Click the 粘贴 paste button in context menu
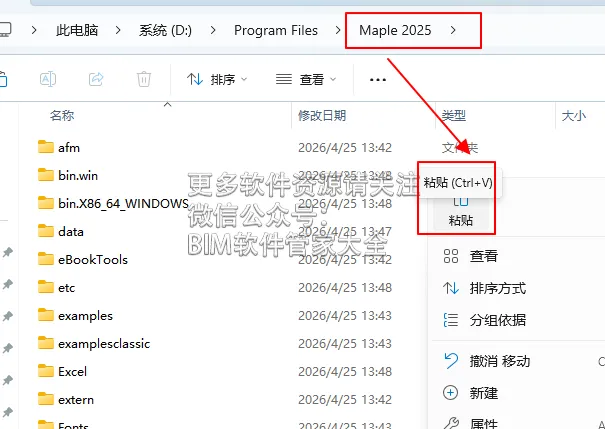This screenshot has height=429, width=605. [461, 213]
